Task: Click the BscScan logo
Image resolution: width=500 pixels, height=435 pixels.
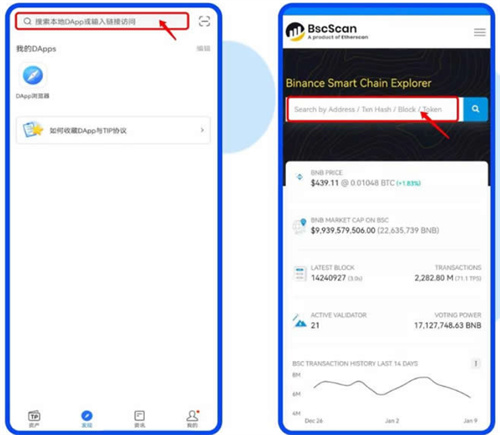Action: (327, 32)
